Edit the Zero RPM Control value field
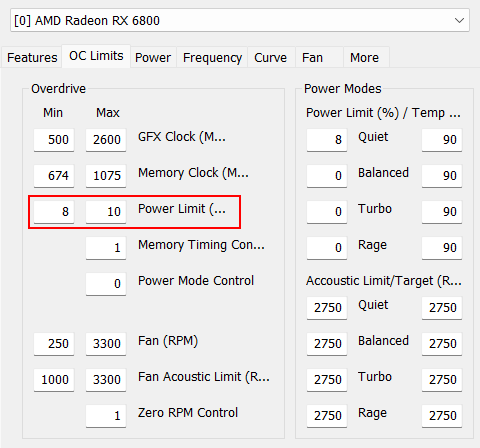 pyautogui.click(x=106, y=416)
